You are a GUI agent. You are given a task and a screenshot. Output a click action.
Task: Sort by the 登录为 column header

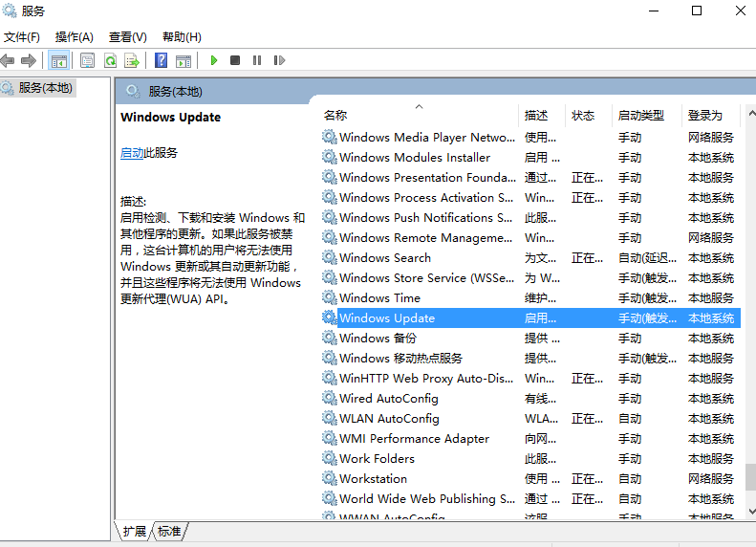[711, 116]
